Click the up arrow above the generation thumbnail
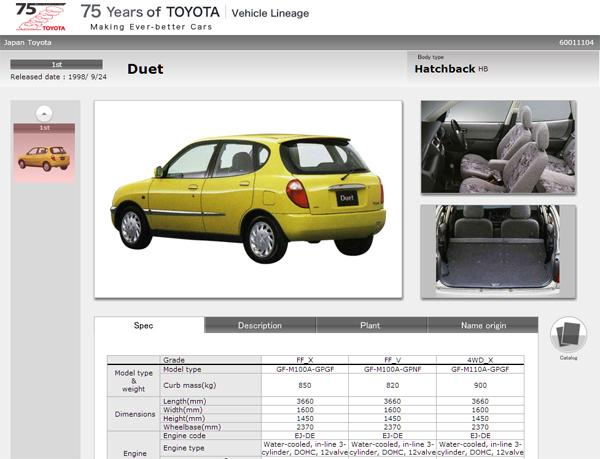The image size is (600, 459). click(x=44, y=113)
